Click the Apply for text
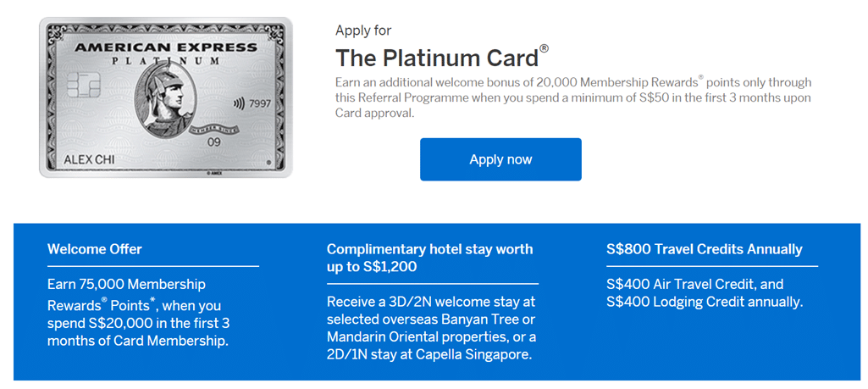 (x=363, y=31)
